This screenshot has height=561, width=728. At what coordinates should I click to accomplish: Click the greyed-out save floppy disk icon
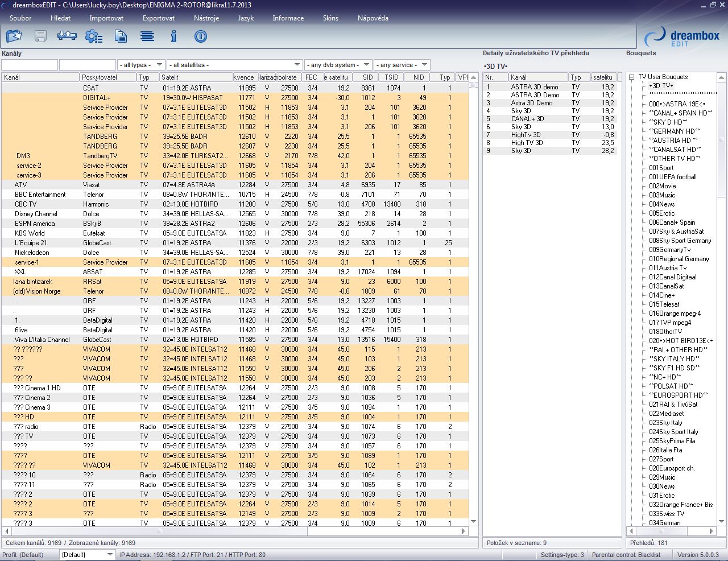pos(40,36)
